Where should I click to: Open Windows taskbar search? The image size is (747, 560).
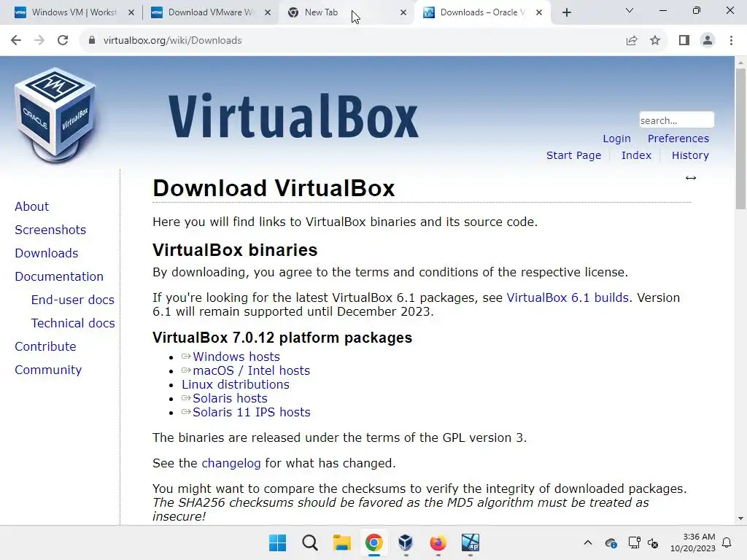tap(310, 542)
